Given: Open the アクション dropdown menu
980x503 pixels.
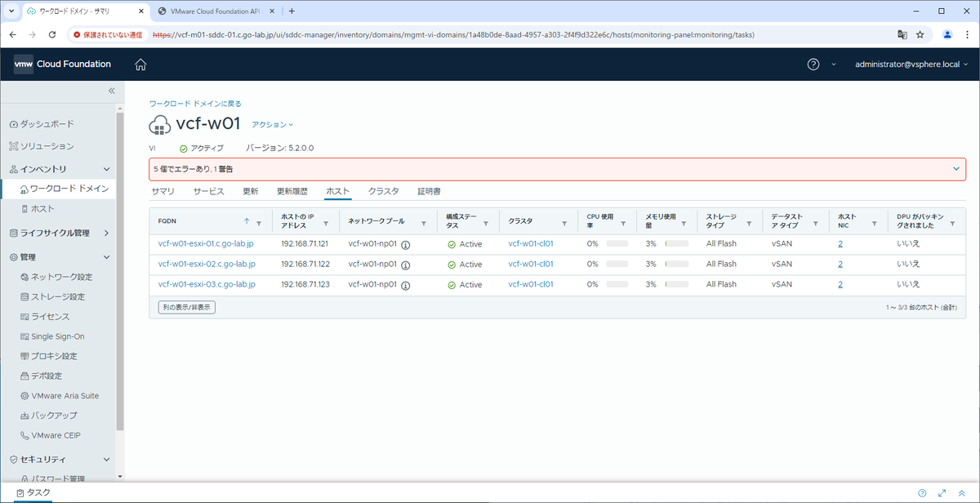Looking at the screenshot, I should 272,125.
